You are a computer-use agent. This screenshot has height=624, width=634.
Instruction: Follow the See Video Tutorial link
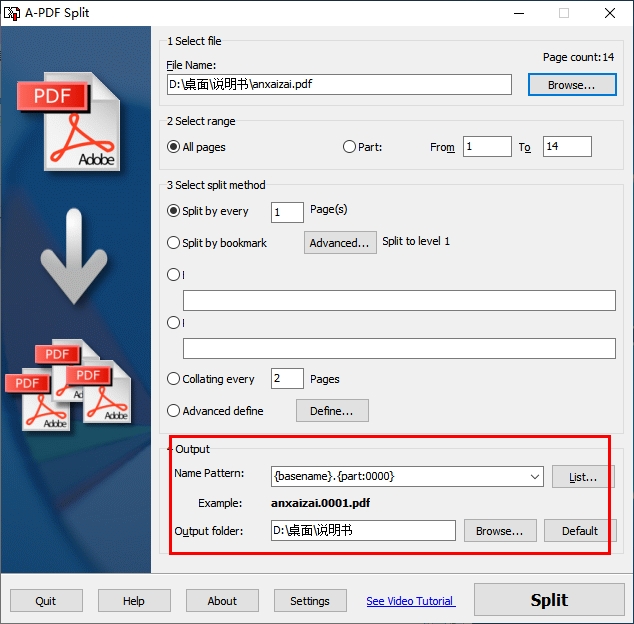pyautogui.click(x=410, y=601)
